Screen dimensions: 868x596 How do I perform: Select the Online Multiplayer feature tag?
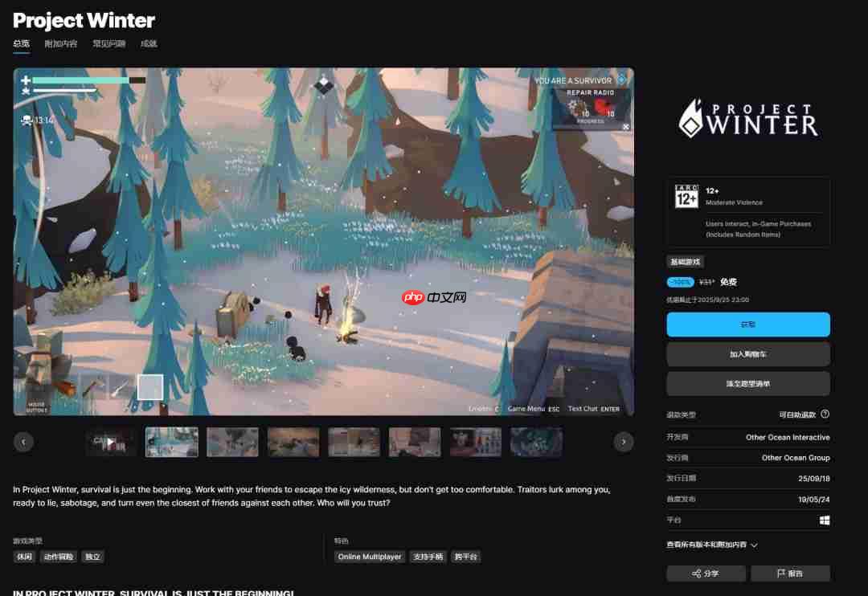click(x=370, y=557)
